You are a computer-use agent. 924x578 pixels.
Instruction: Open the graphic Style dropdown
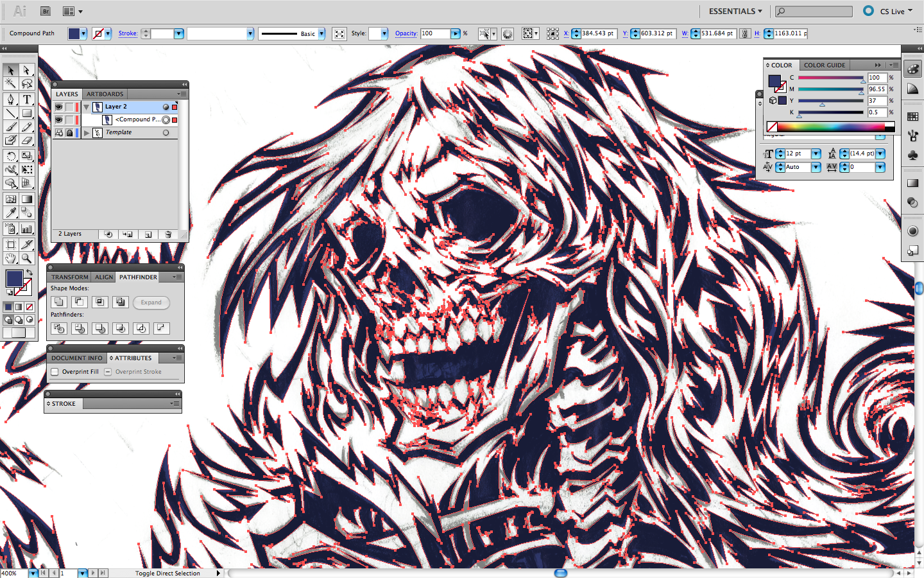pos(384,33)
